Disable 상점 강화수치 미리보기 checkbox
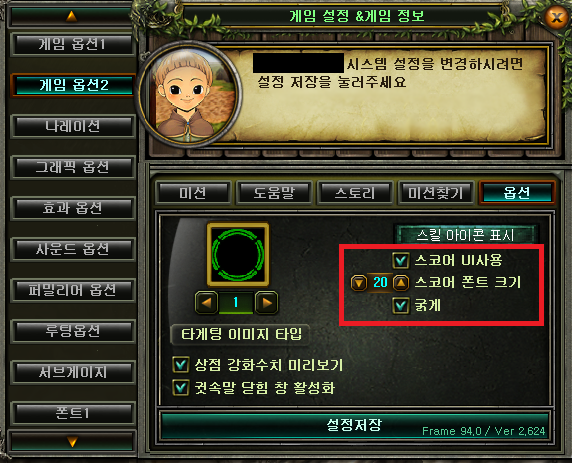This screenshot has height=463, width=572. point(181,365)
